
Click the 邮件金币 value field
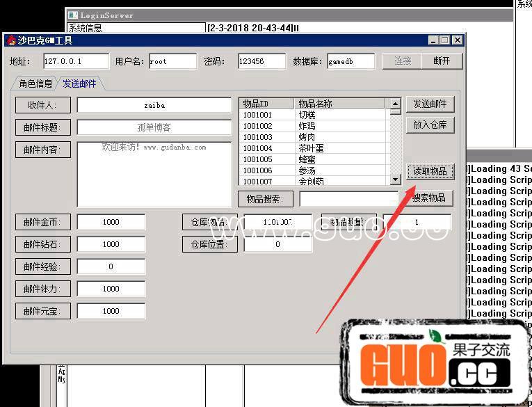pyautogui.click(x=111, y=222)
